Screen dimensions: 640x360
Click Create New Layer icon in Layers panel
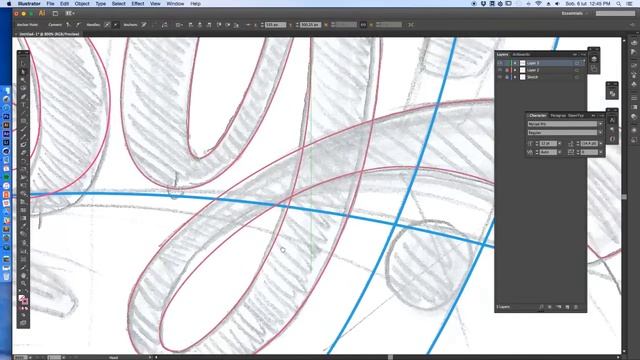pyautogui.click(x=567, y=307)
